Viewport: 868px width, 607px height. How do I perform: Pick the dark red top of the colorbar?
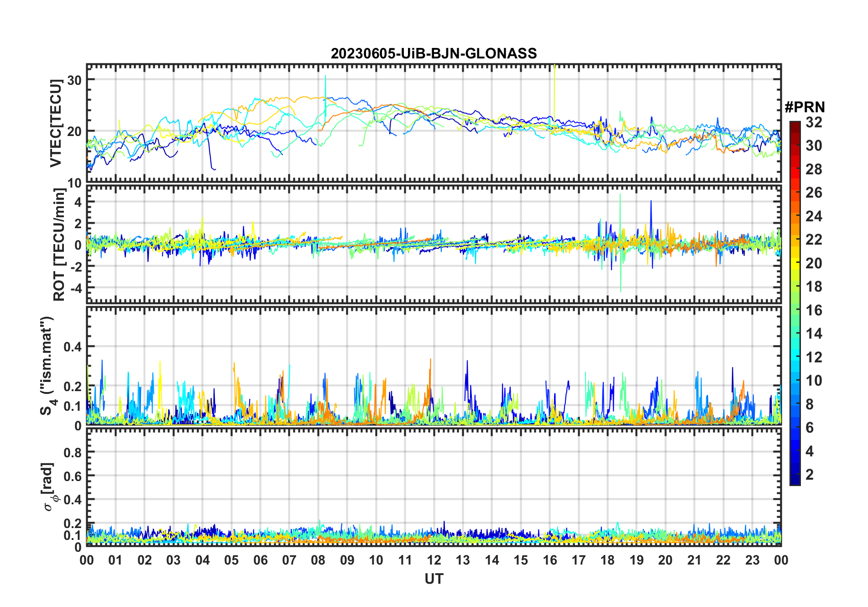coord(795,125)
